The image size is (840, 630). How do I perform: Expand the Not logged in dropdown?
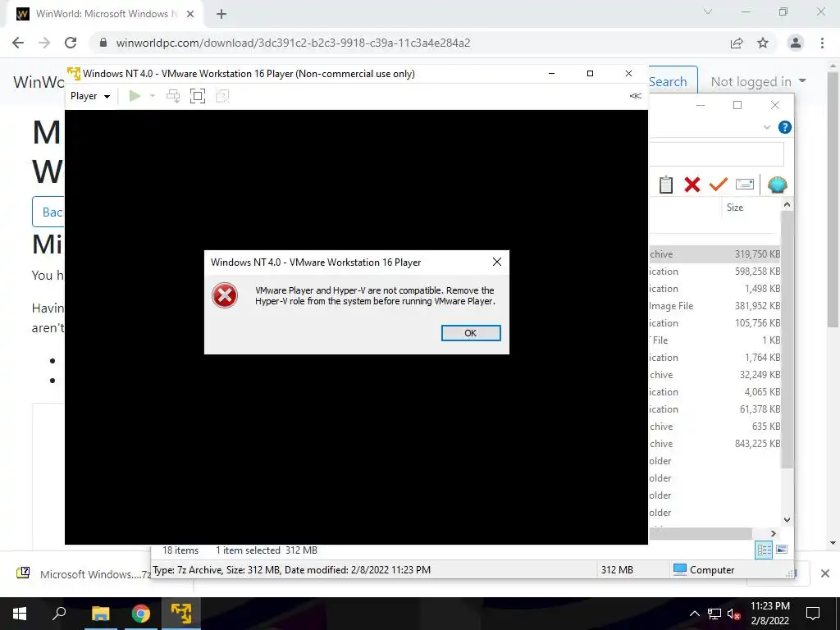(758, 81)
